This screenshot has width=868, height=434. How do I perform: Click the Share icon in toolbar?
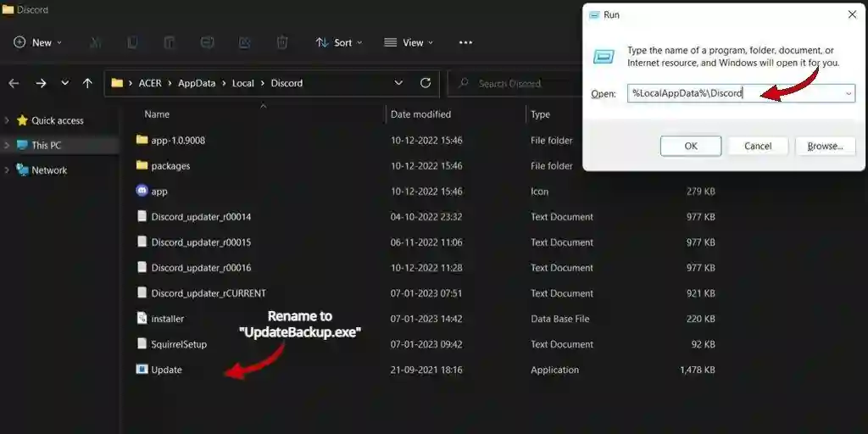(245, 42)
